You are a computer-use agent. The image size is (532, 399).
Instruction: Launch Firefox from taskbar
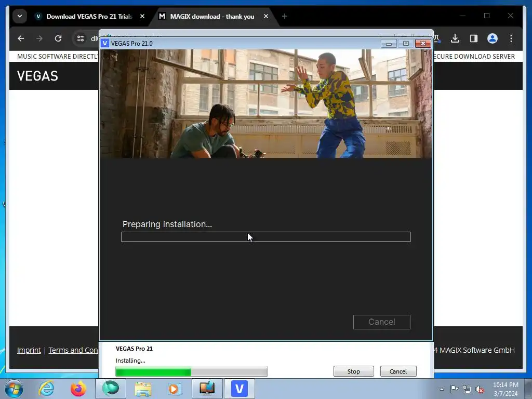pos(78,389)
